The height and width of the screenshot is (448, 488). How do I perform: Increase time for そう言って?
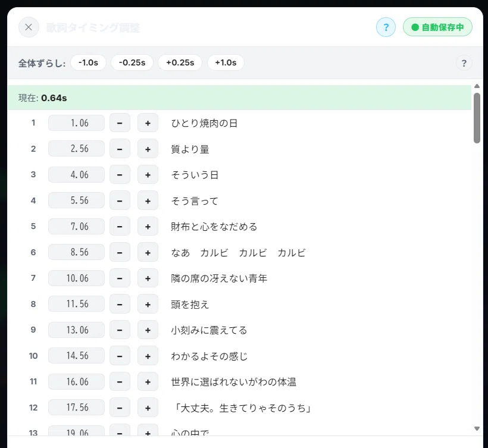148,200
